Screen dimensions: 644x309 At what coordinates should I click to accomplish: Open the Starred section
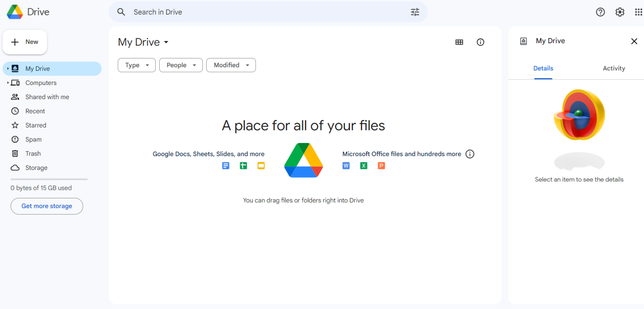click(x=35, y=125)
